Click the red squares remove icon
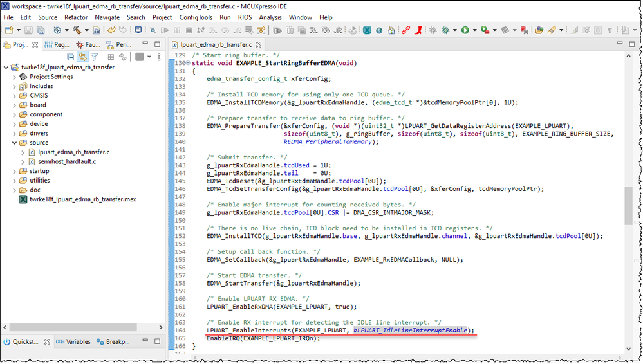 [x=524, y=30]
